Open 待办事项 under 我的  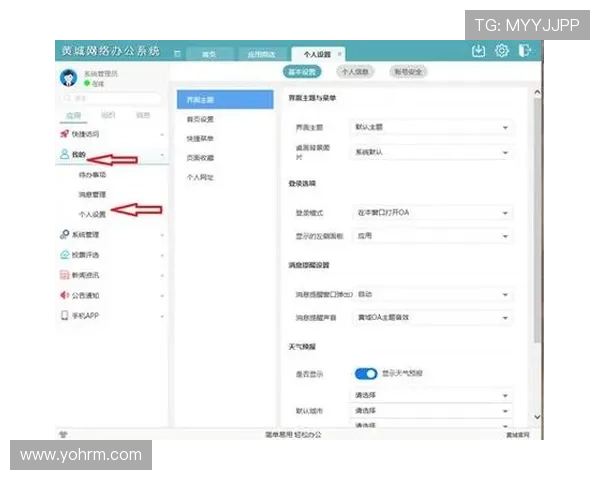pyautogui.click(x=92, y=175)
